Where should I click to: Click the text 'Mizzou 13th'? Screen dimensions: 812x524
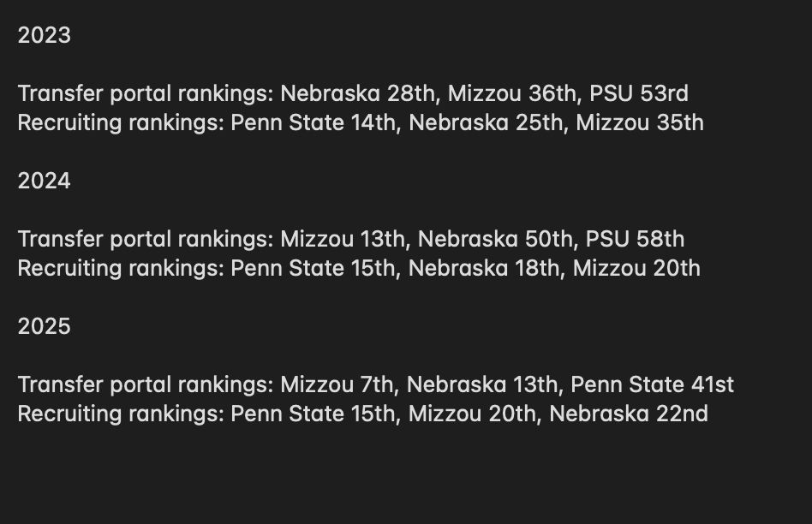[343, 239]
